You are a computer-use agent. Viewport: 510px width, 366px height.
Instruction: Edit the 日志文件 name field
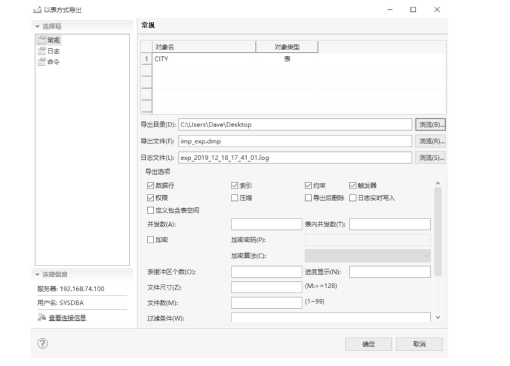pyautogui.click(x=295, y=158)
